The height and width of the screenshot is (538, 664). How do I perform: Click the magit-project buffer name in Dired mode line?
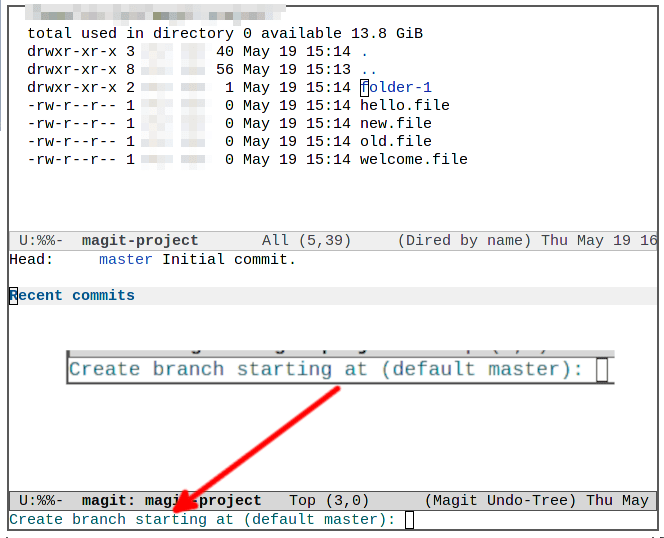click(x=140, y=241)
